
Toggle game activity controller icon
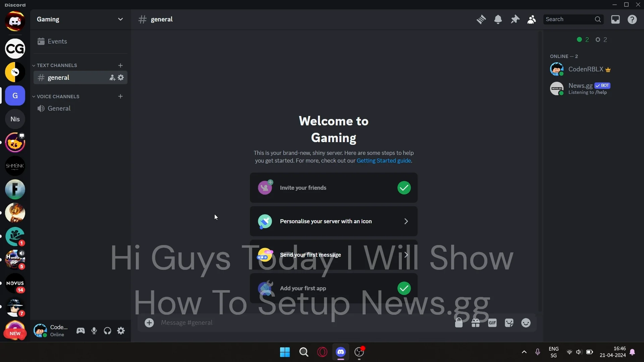point(80,330)
